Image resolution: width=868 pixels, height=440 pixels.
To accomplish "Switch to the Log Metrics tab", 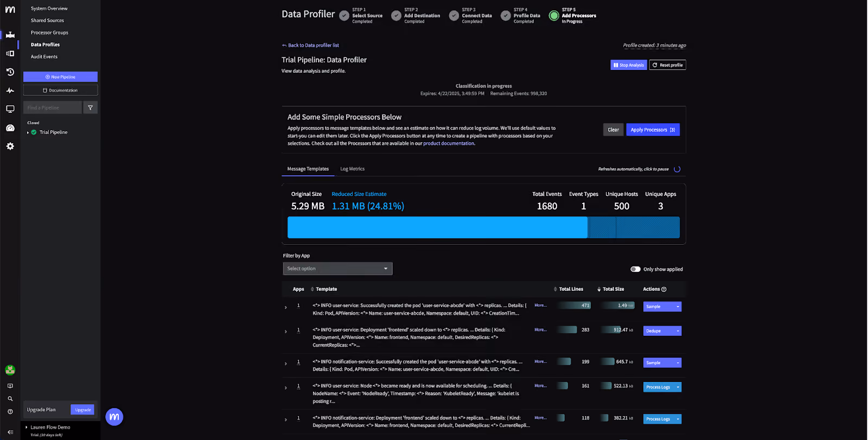I will (x=352, y=169).
